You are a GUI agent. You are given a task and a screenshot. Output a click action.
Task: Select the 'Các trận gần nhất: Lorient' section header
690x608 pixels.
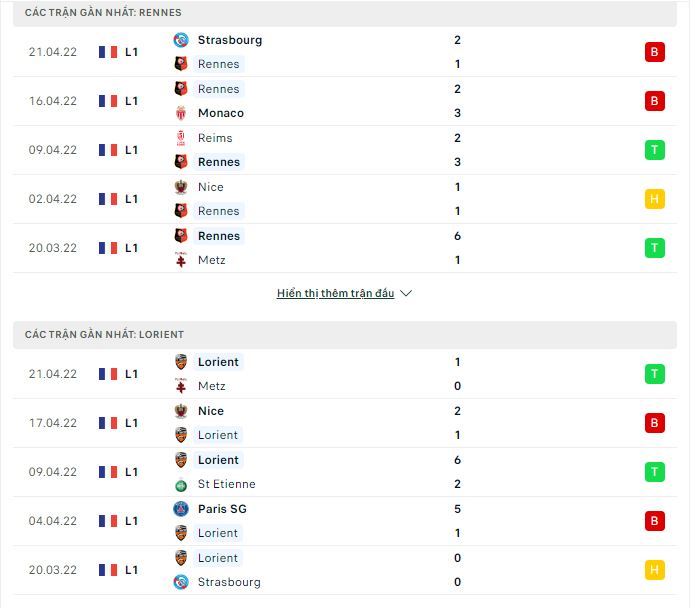[345, 335]
